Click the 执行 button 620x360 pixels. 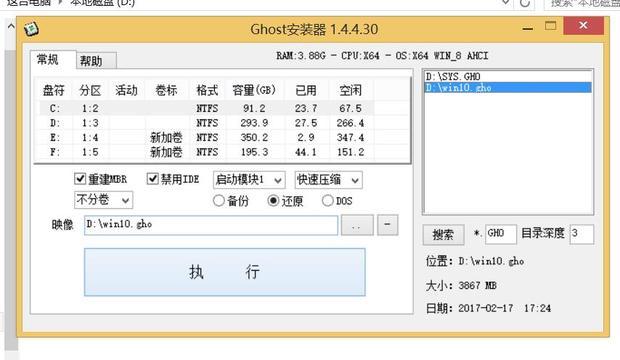point(225,272)
